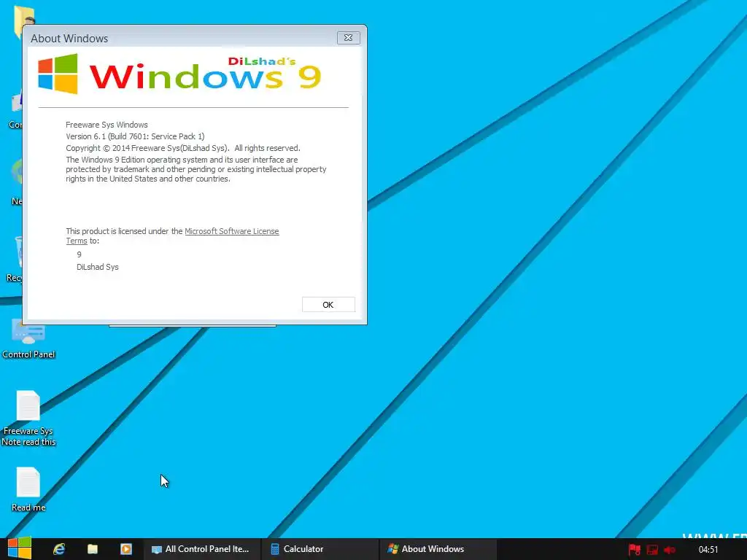This screenshot has width=747, height=560.
Task: Click OK in About Windows dialog
Action: click(328, 305)
